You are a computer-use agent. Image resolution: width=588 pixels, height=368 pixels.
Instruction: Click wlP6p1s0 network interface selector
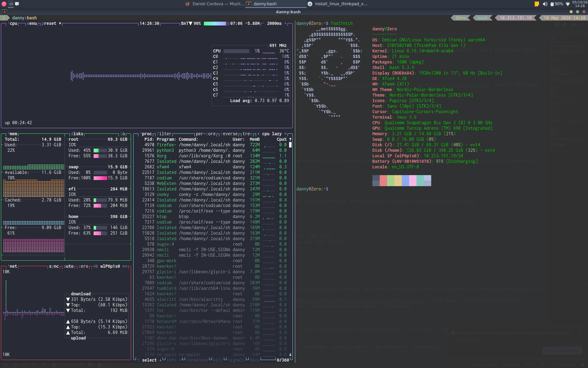point(110,266)
